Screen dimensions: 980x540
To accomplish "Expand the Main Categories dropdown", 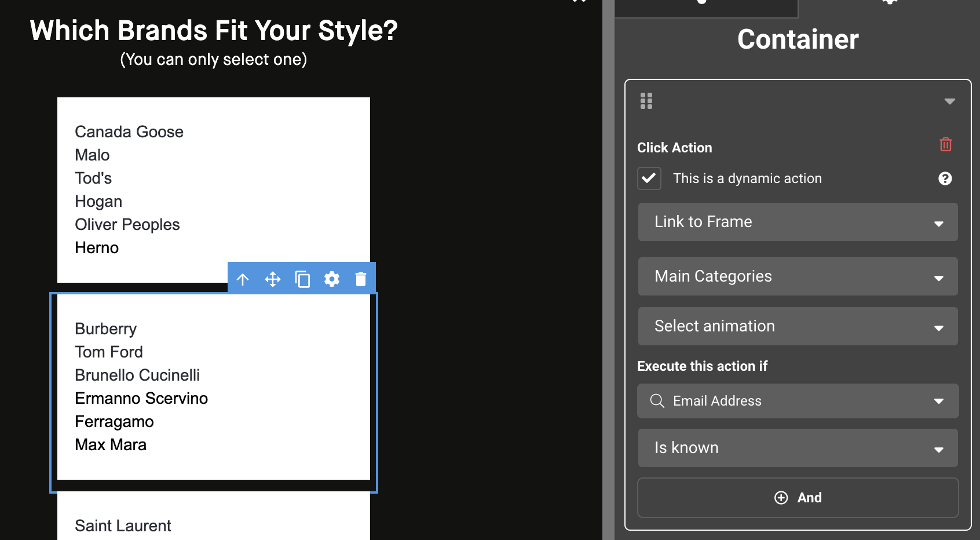I will tap(798, 276).
